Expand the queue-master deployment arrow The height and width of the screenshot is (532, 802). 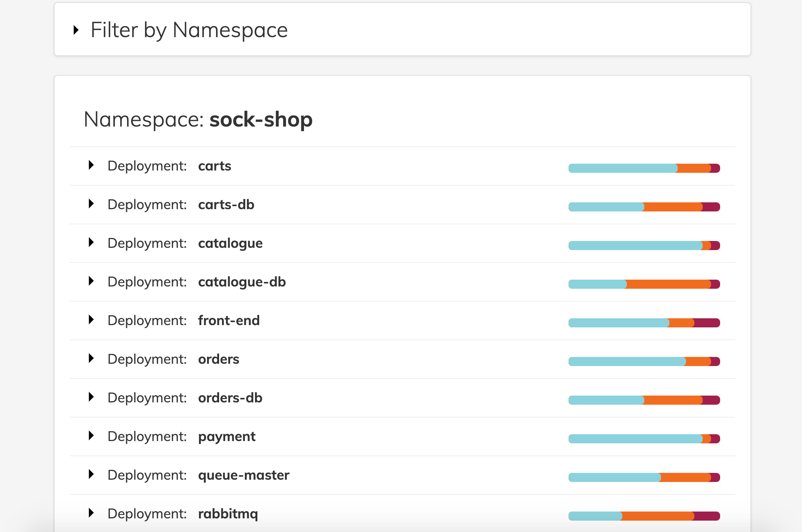pyautogui.click(x=91, y=474)
